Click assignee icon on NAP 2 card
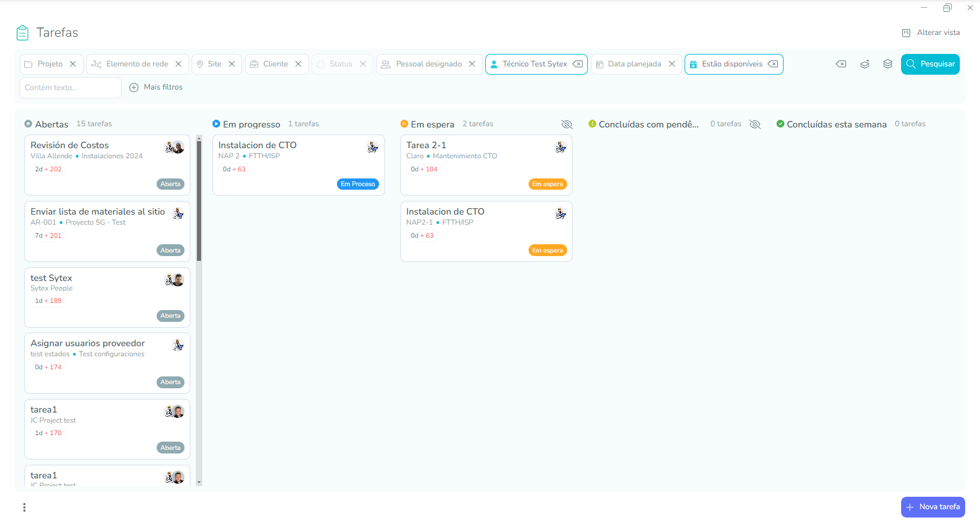This screenshot has height=527, width=980. pyautogui.click(x=373, y=147)
